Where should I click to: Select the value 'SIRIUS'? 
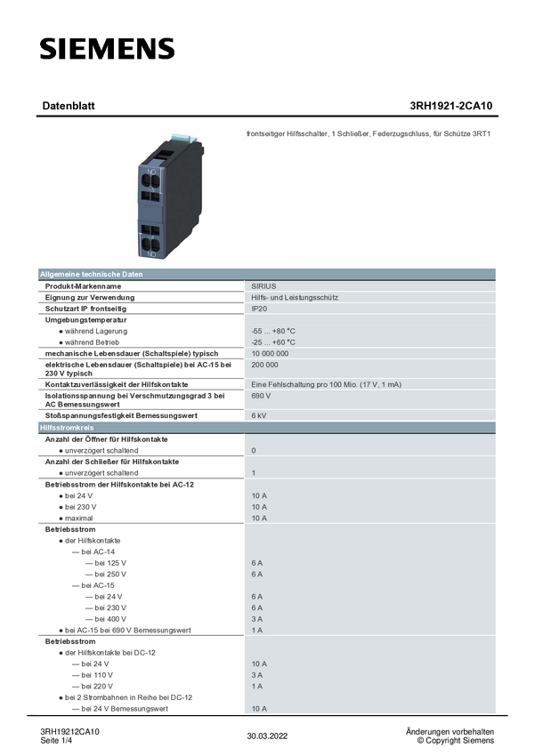click(263, 286)
